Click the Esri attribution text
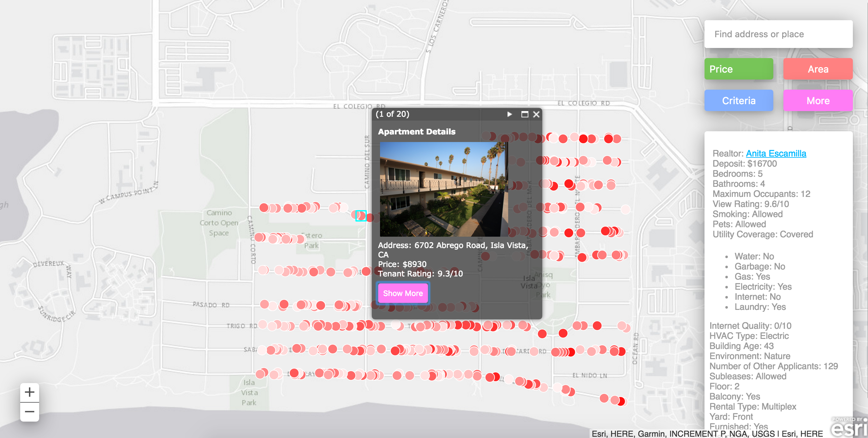868x438 pixels. tap(707, 434)
